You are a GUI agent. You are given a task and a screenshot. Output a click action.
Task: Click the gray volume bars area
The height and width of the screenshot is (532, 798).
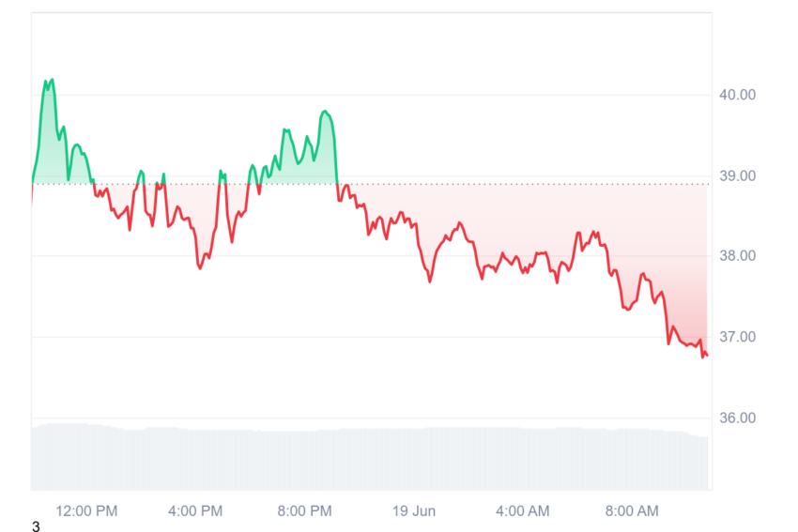coord(370,458)
